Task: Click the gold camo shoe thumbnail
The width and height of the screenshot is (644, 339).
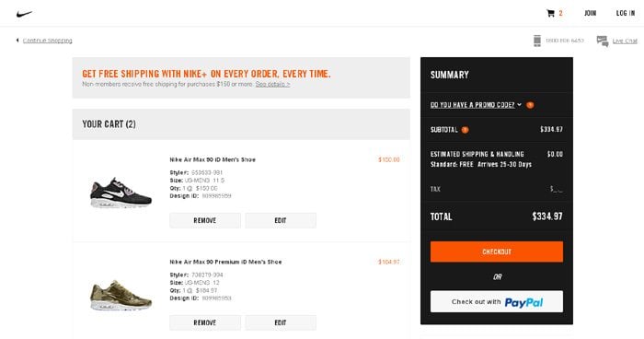Action: [121, 295]
